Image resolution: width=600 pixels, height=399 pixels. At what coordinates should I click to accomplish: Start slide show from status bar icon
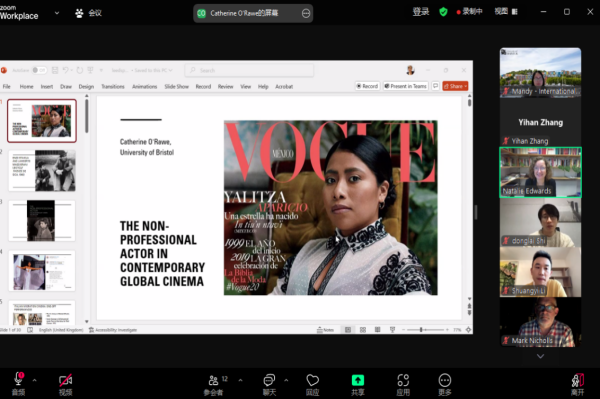[392, 330]
